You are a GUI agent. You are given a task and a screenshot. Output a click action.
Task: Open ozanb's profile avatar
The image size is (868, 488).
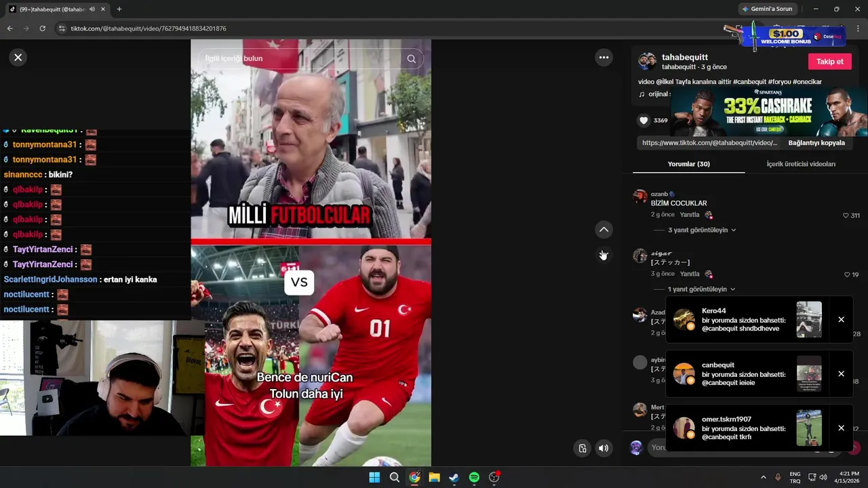click(x=640, y=197)
